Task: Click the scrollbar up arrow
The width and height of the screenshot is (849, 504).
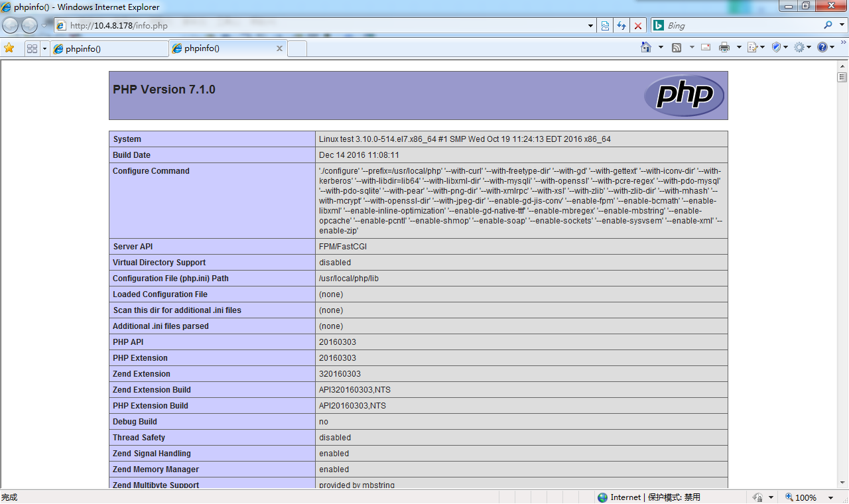Action: 842,66
